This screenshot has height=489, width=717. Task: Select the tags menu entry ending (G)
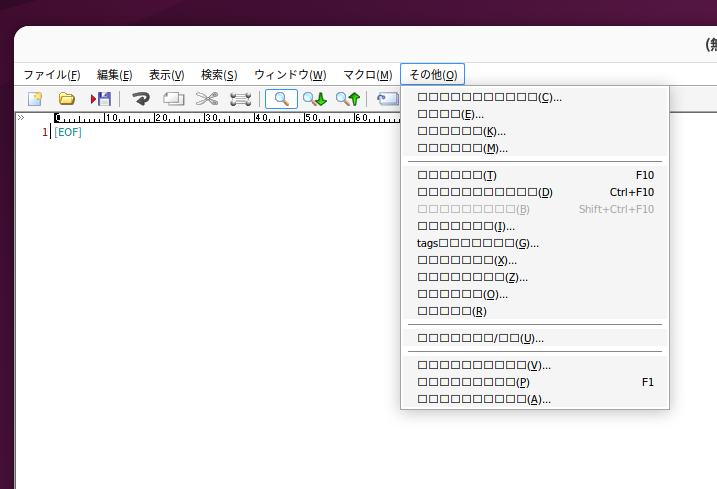tap(477, 243)
